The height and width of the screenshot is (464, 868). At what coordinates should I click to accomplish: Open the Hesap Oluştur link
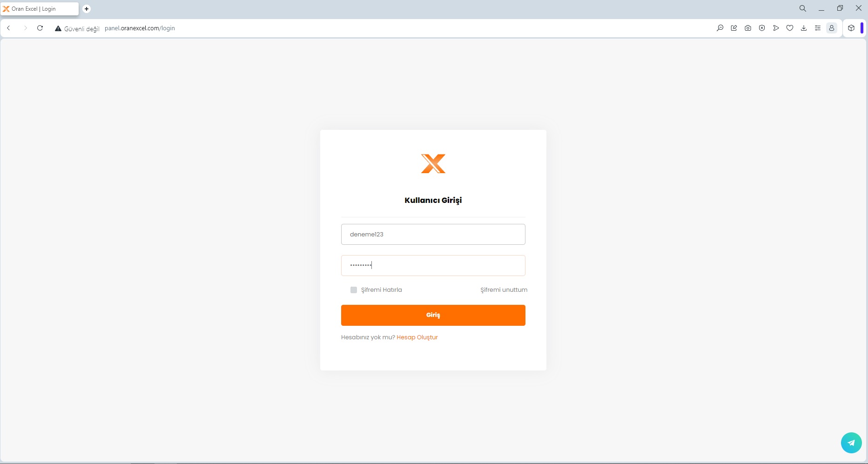coord(417,337)
